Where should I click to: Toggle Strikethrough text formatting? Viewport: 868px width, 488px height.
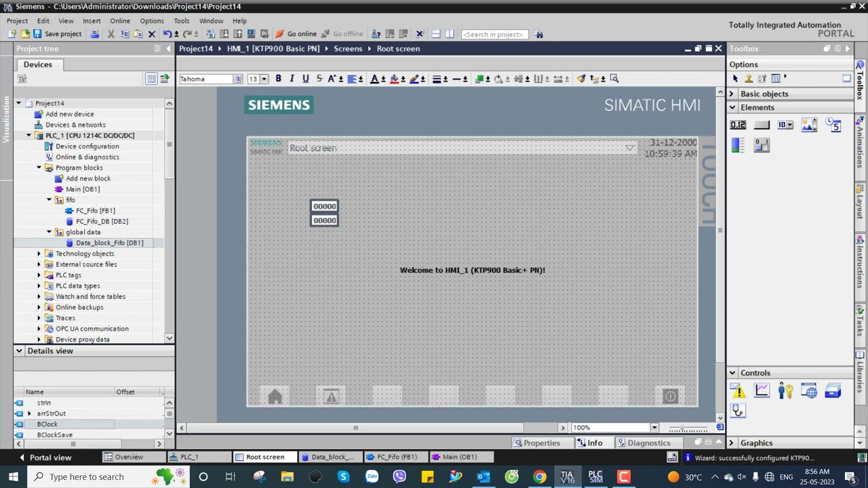[x=319, y=79]
